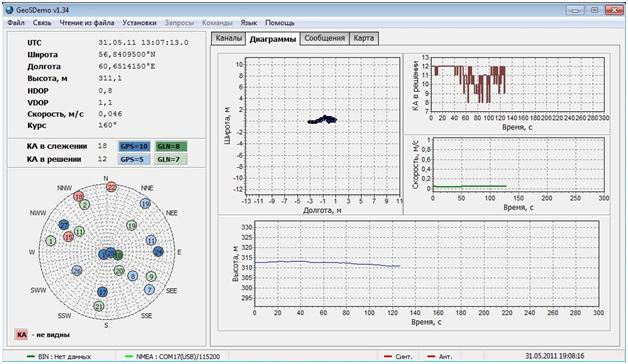Viewport: 628px width, 364px height.
Task: Open the Карта tab
Action: click(x=364, y=38)
